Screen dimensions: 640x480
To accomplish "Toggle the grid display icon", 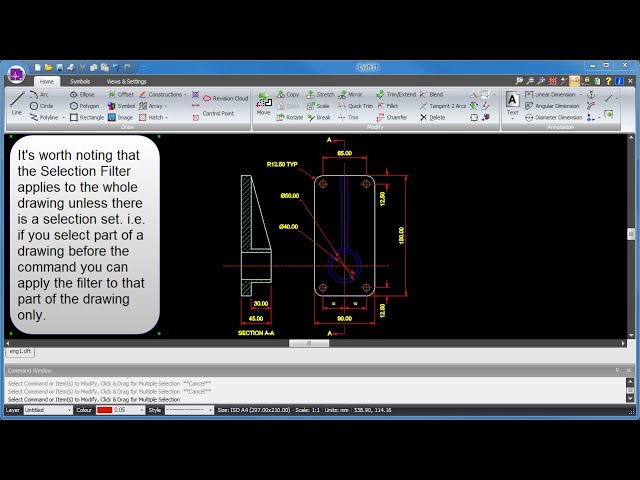I will (x=552, y=81).
